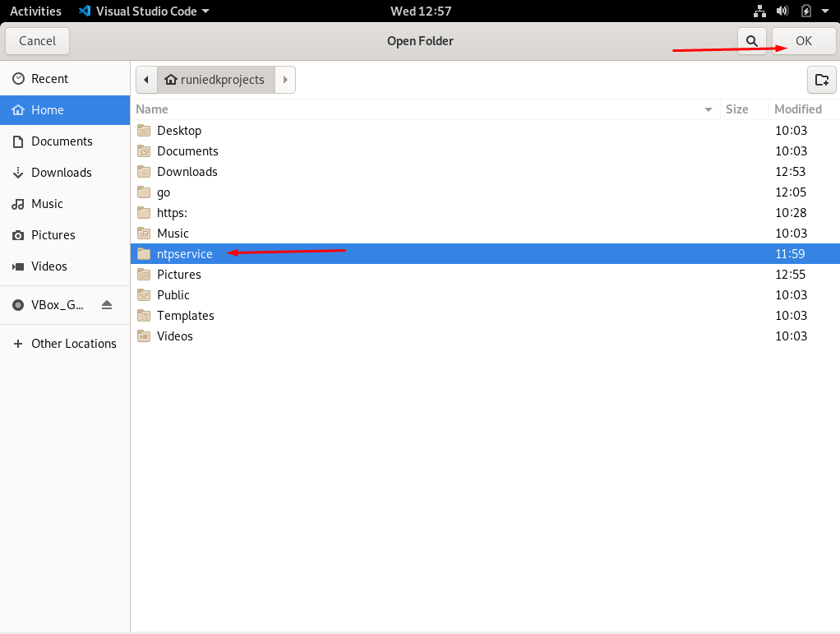Screen dimensions: 840x634
Task: Click Activities in the top bar
Action: click(x=35, y=11)
